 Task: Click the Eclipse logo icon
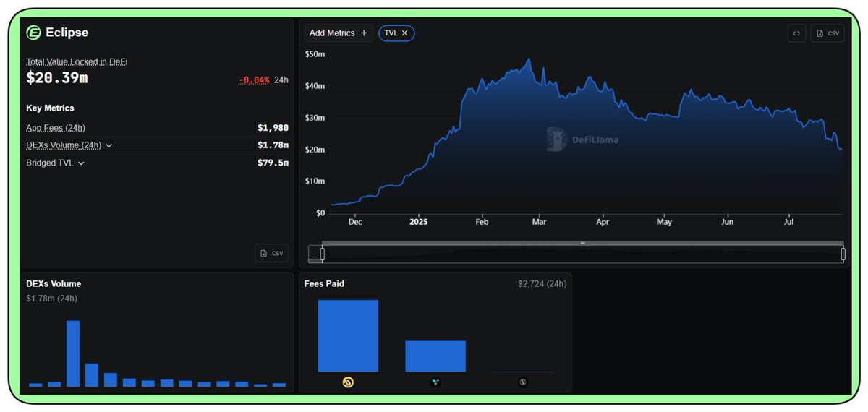[33, 33]
